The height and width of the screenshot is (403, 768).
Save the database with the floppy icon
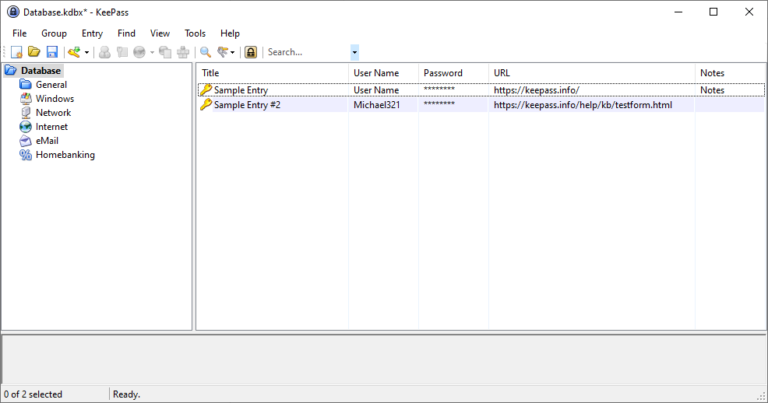click(x=52, y=52)
